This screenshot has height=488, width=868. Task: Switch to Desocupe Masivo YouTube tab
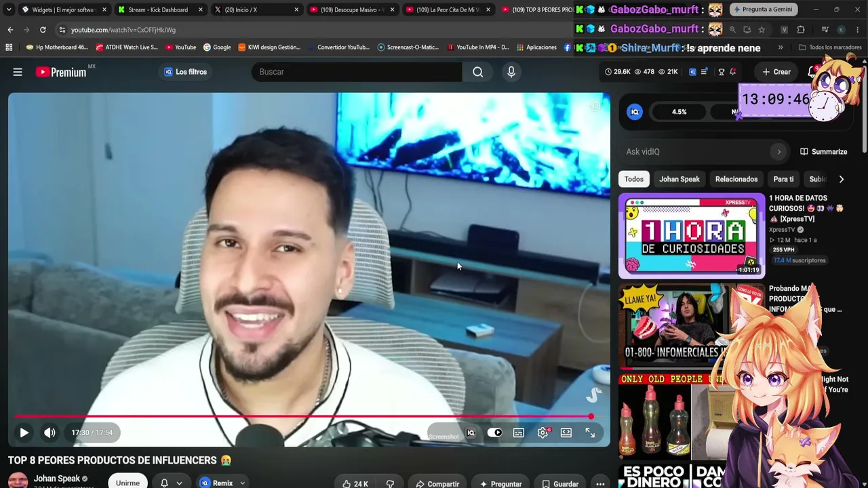click(x=351, y=9)
